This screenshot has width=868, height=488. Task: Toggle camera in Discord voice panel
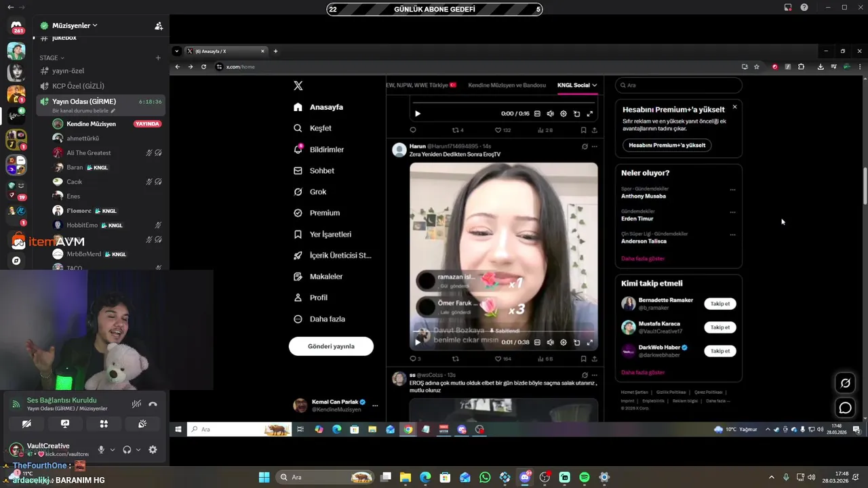tap(26, 424)
